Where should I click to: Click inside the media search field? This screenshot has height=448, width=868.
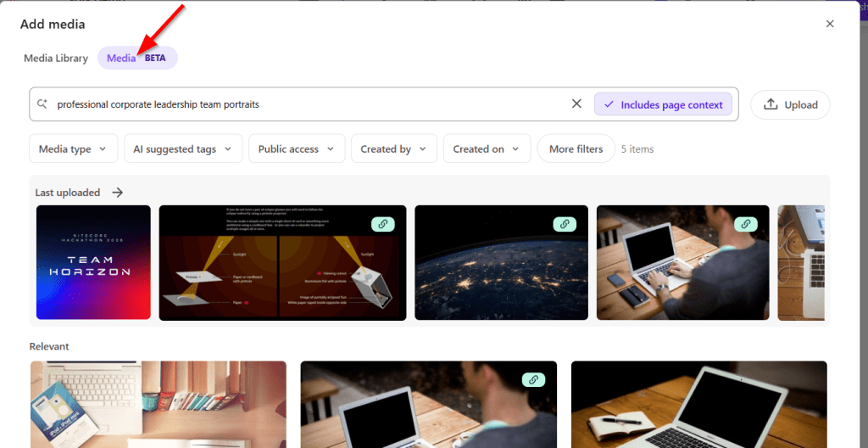coord(310,104)
